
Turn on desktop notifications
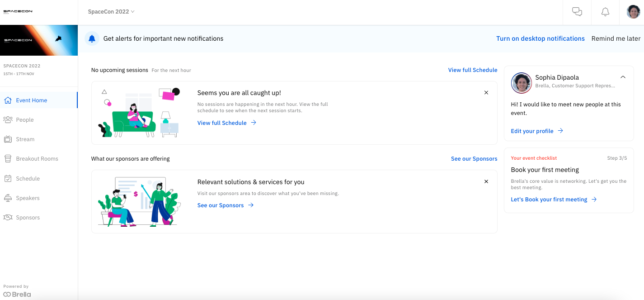pos(541,38)
